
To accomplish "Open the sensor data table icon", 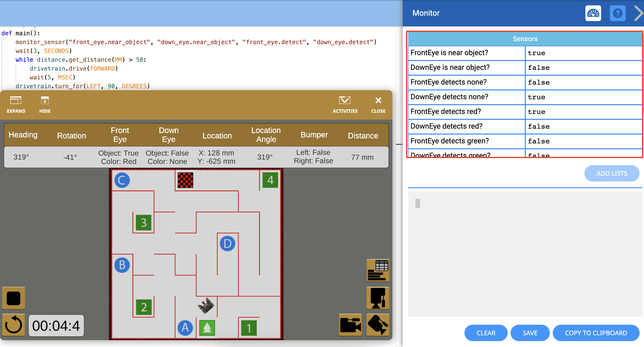I will (x=377, y=271).
